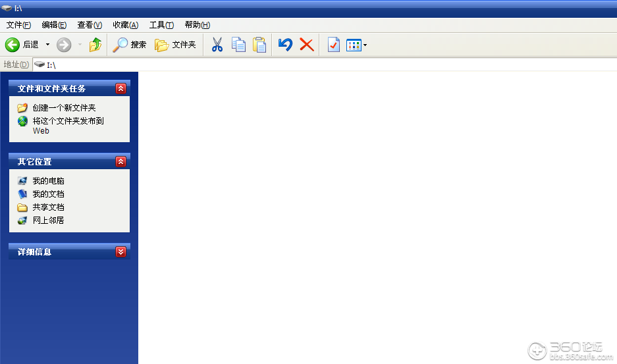Viewport: 617px width, 364px height.
Task: Click the 其它位置 header title
Action: click(35, 162)
